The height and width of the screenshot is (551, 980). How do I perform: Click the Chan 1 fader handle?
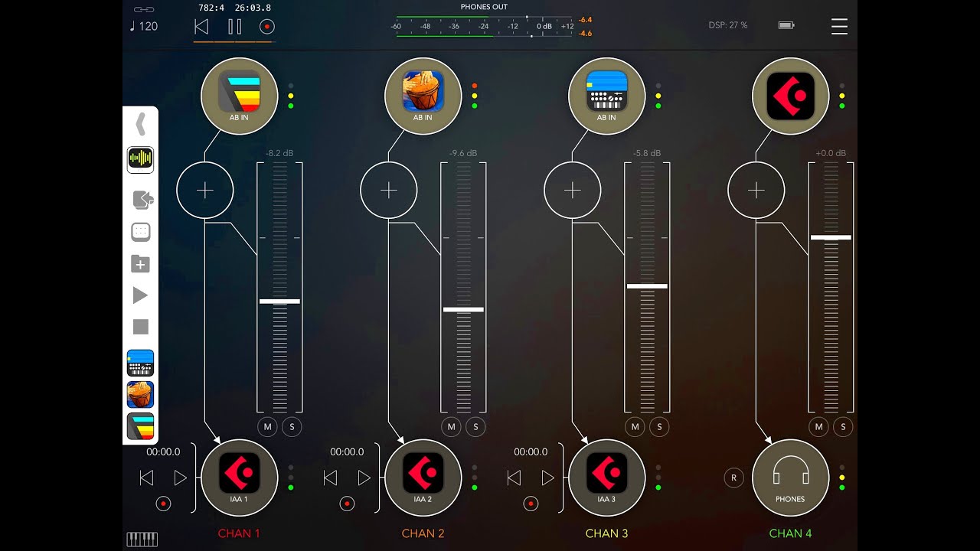[279, 302]
